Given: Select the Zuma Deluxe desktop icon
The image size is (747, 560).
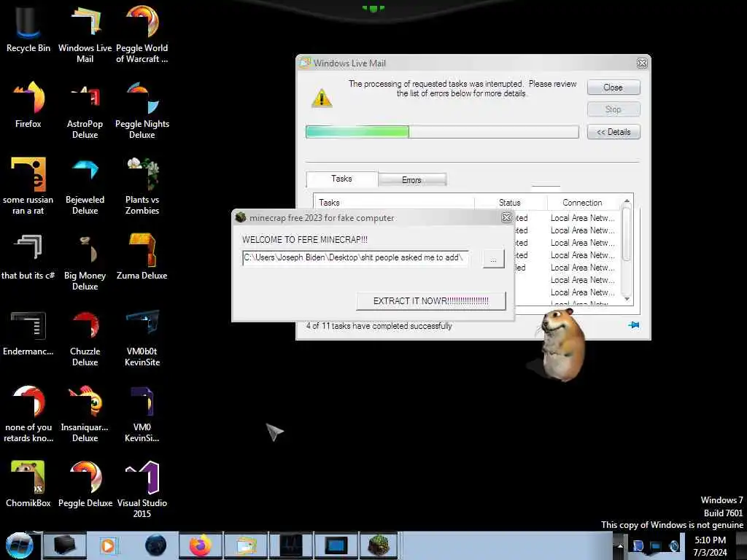Looking at the screenshot, I should pos(142,257).
